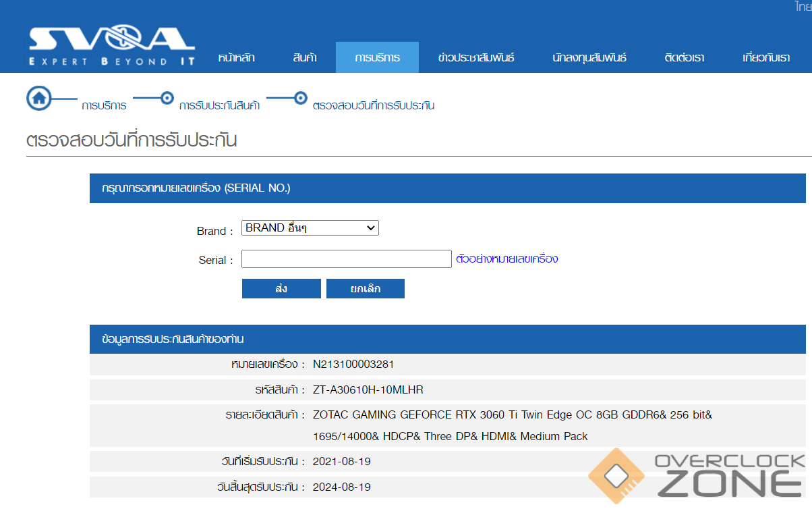812x511 pixels.
Task: Focus the Serial input field
Action: click(x=347, y=259)
